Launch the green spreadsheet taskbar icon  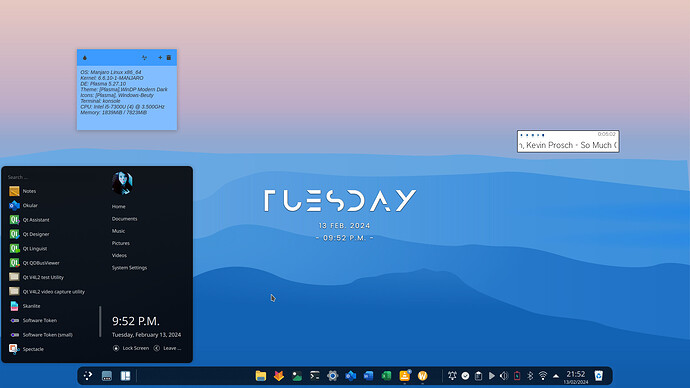(x=386, y=376)
